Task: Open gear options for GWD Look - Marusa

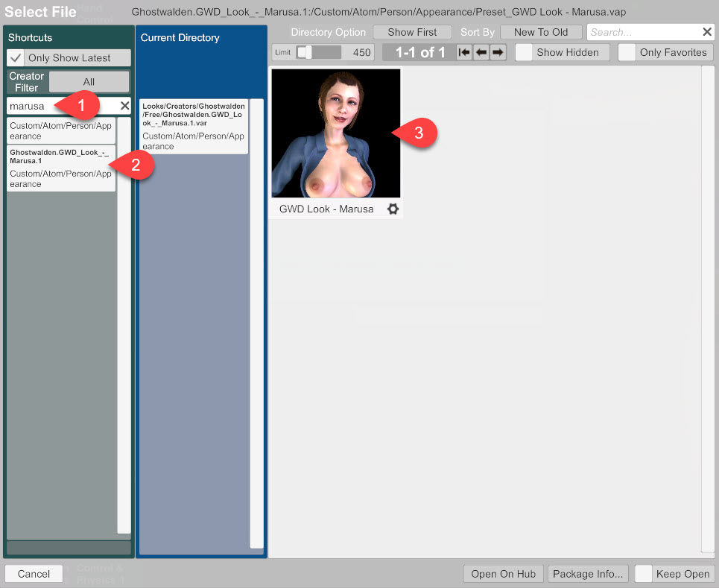Action: [393, 209]
